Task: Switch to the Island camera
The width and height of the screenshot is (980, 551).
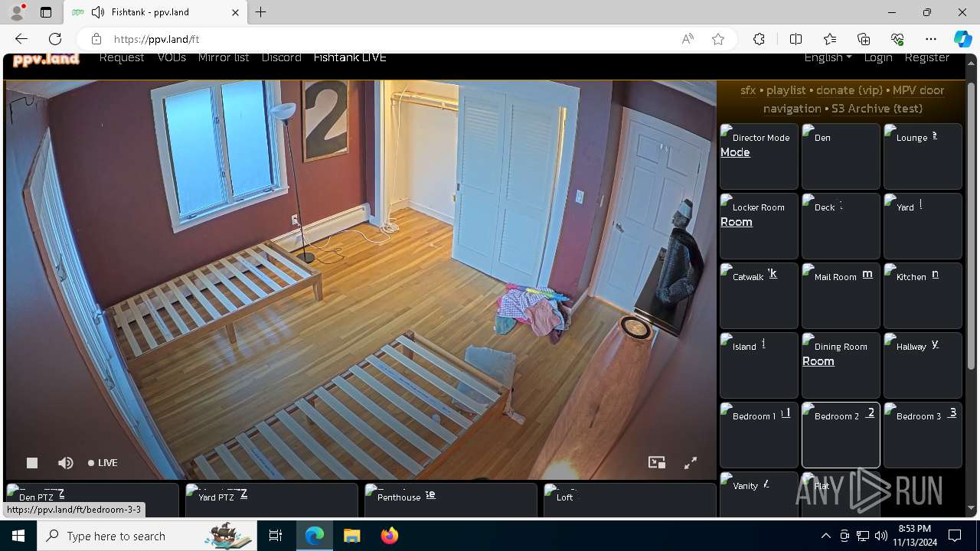Action: click(x=759, y=365)
